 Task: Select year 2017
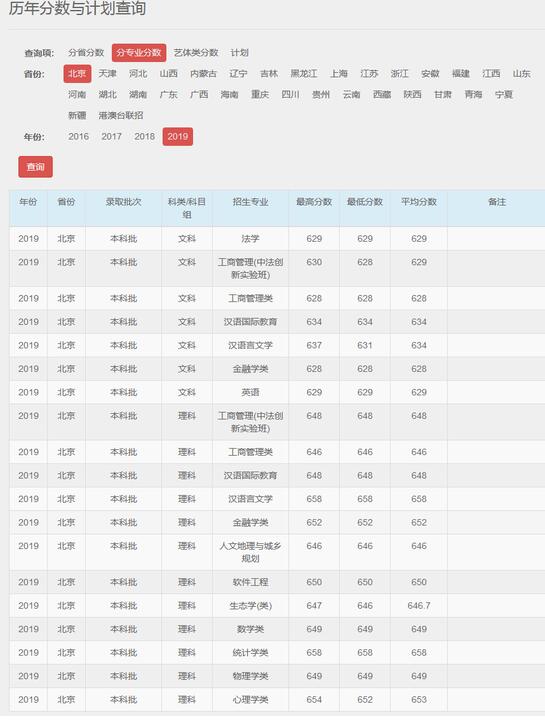click(x=112, y=136)
